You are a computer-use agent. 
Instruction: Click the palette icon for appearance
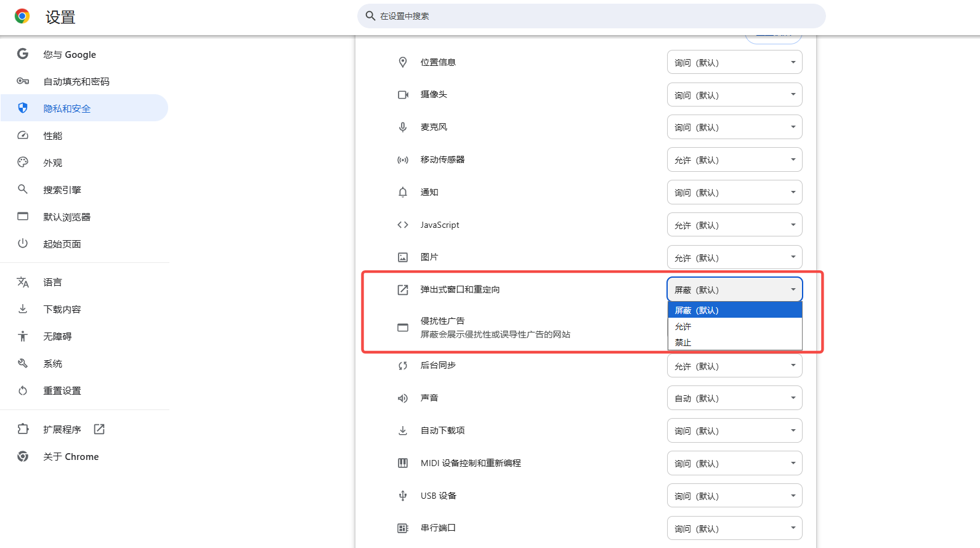23,162
